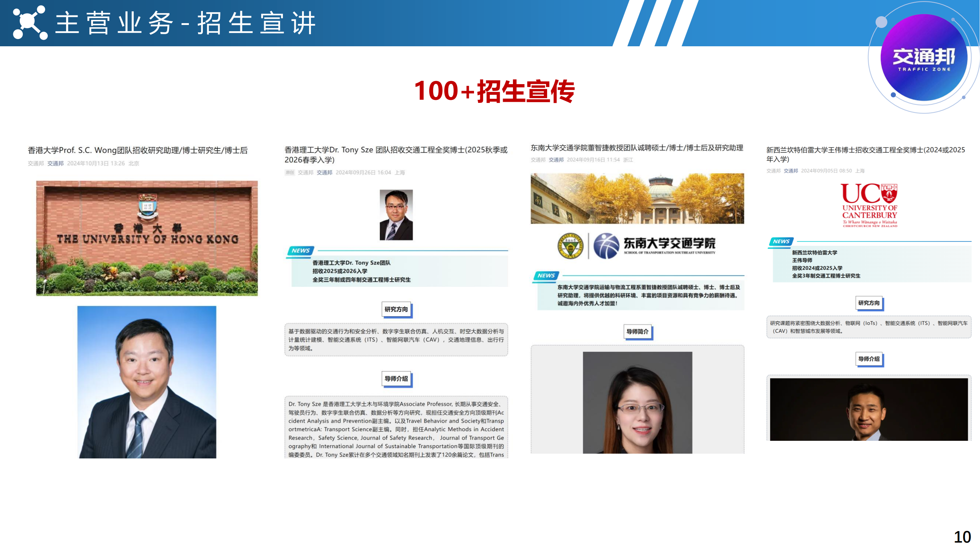Click the slide title 主营业务-招生宣讲
Viewport: 980px width, 551px height.
coord(186,23)
